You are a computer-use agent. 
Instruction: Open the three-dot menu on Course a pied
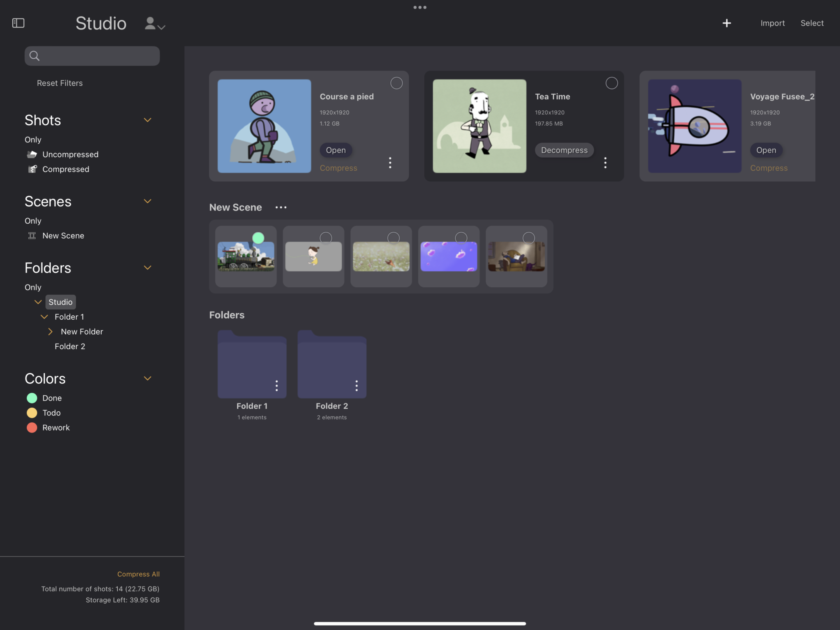tap(390, 163)
